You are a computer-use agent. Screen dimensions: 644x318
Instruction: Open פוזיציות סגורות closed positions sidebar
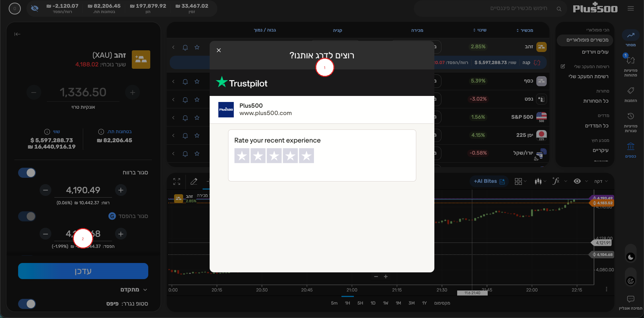631,122
